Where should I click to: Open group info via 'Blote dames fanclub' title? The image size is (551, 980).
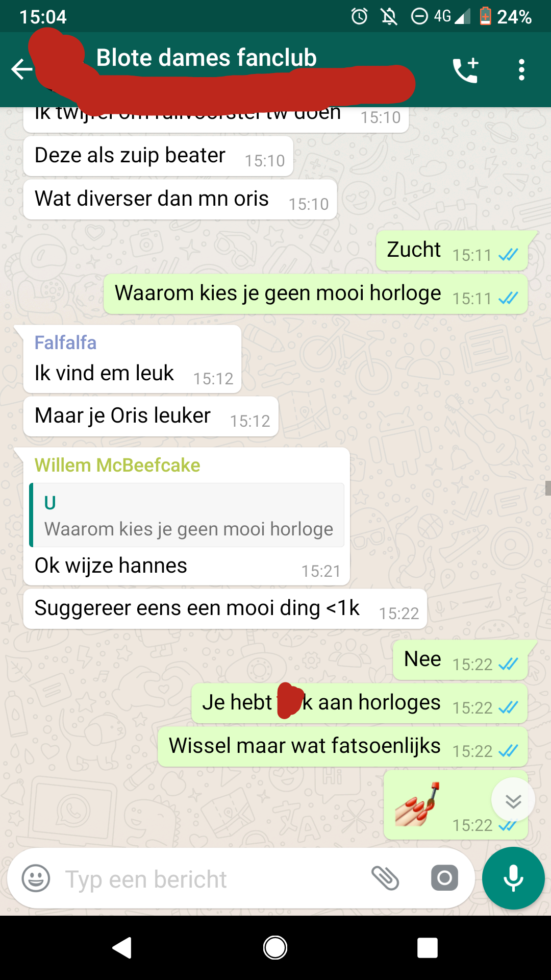coord(206,58)
